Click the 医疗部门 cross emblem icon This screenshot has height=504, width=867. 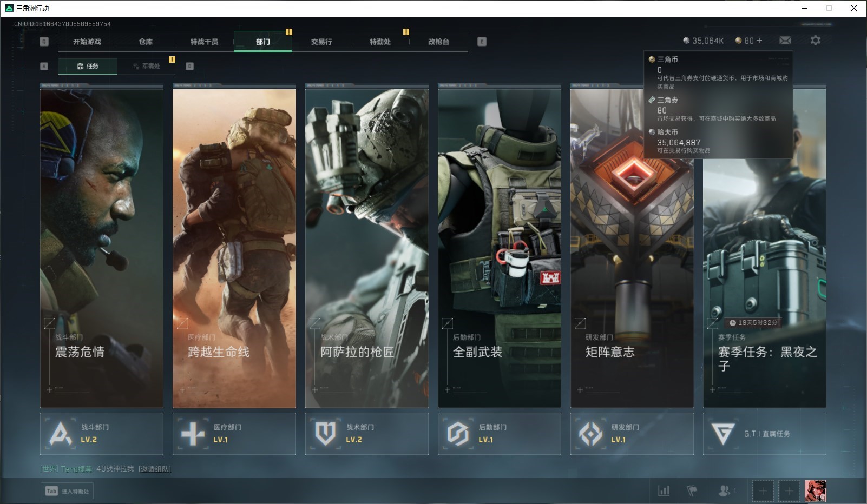193,434
